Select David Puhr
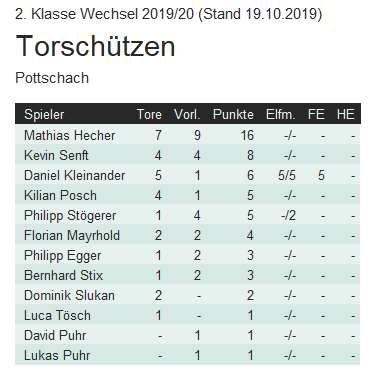 point(55,335)
